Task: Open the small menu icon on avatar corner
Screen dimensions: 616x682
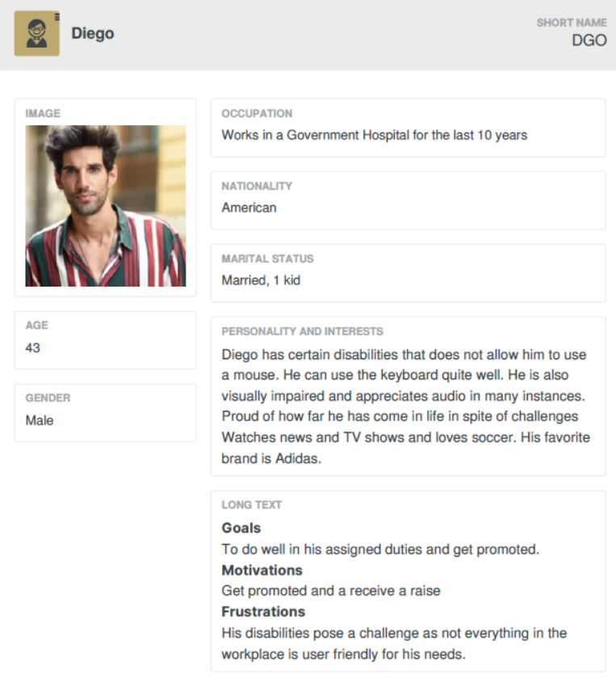Action: (x=57, y=17)
